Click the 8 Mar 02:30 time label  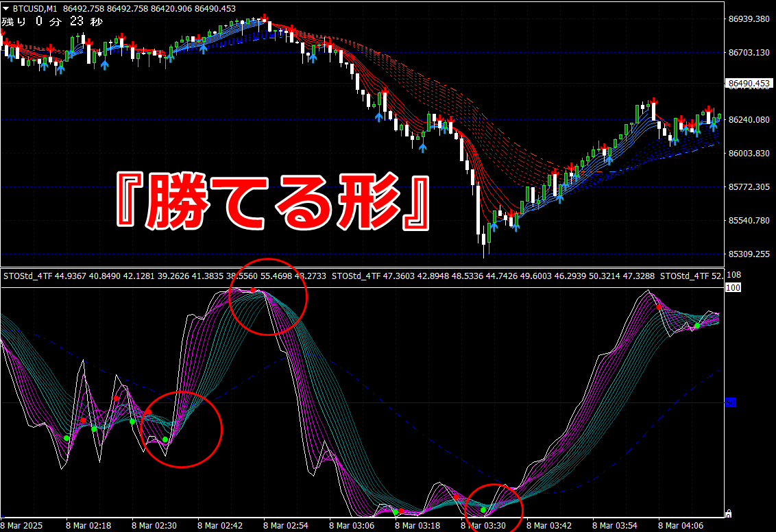click(x=154, y=526)
